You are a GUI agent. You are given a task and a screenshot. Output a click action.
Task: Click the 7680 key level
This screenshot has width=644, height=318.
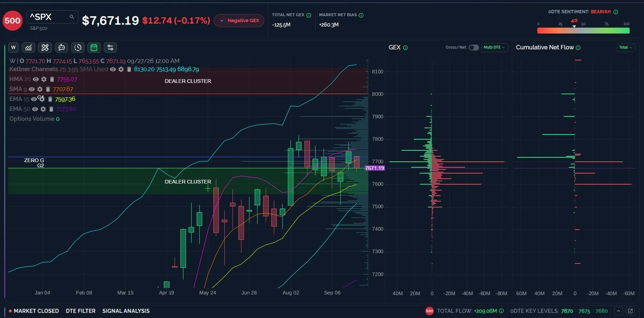602,311
